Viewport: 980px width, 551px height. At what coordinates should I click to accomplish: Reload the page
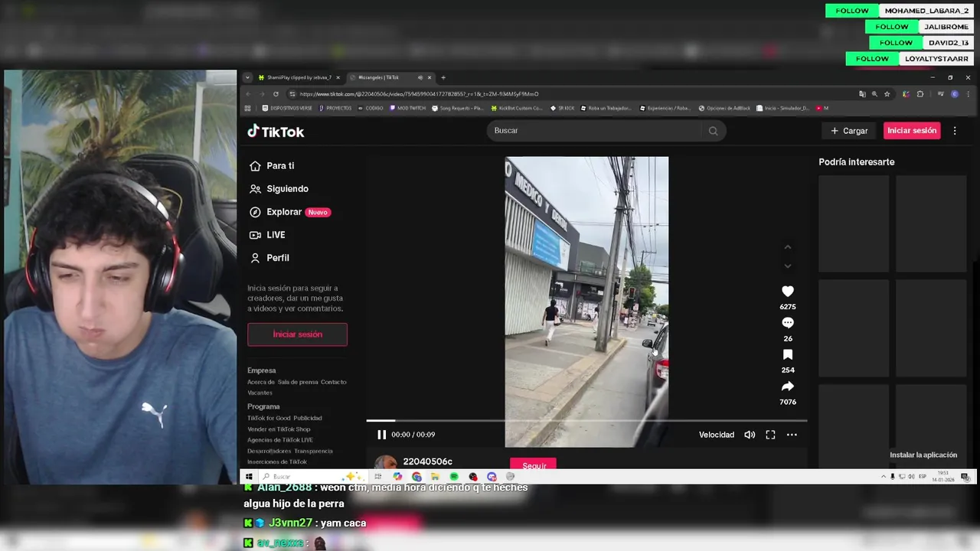[x=276, y=94]
